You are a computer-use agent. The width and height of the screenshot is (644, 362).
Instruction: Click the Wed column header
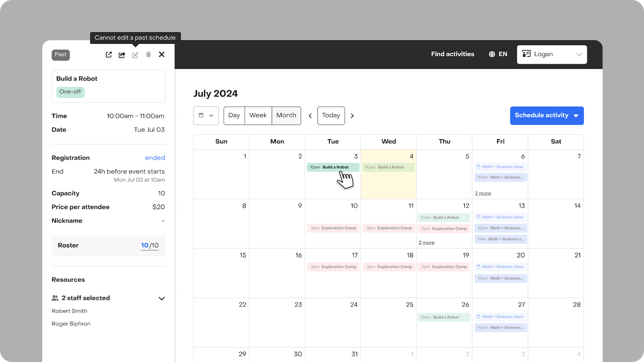tap(389, 142)
